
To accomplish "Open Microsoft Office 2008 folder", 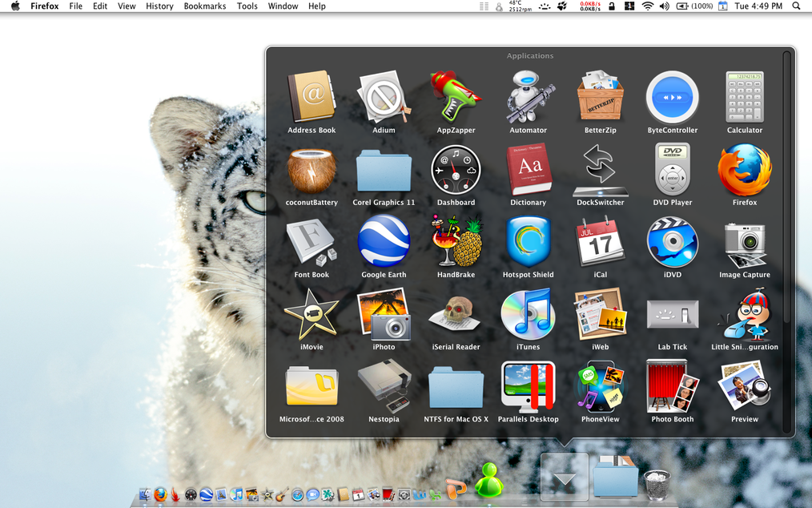I will click(312, 387).
